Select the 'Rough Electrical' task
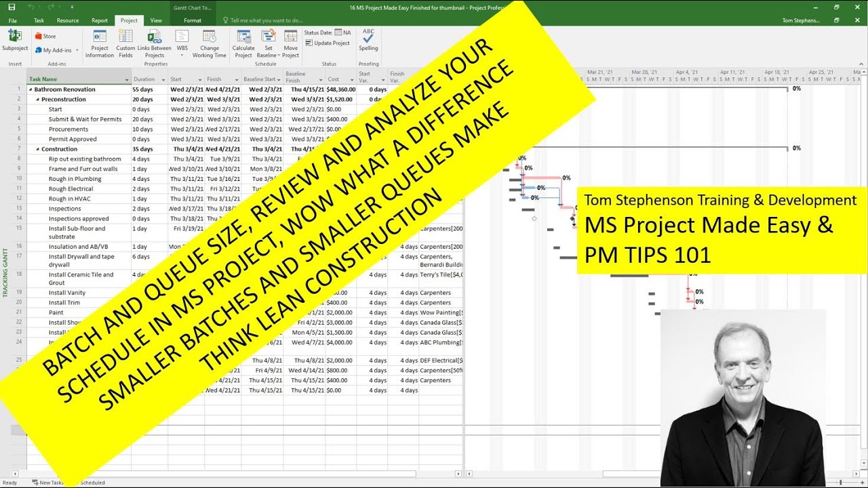868x488 pixels. (71, 189)
